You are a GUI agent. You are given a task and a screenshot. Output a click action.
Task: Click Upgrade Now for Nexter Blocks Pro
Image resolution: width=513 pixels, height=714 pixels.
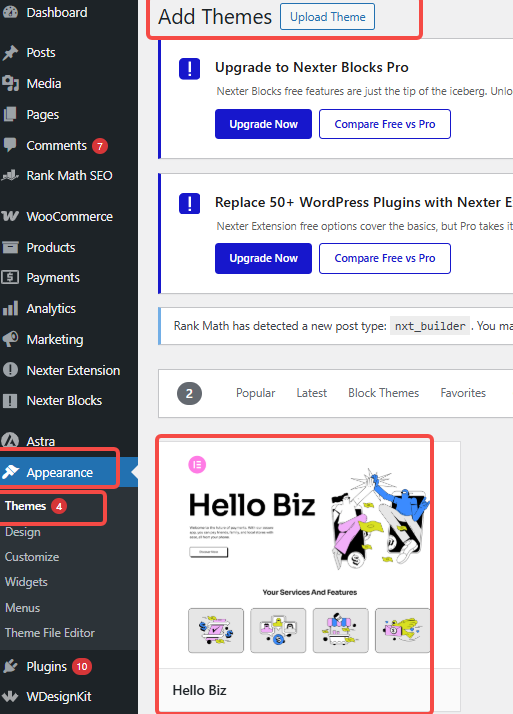(x=263, y=124)
